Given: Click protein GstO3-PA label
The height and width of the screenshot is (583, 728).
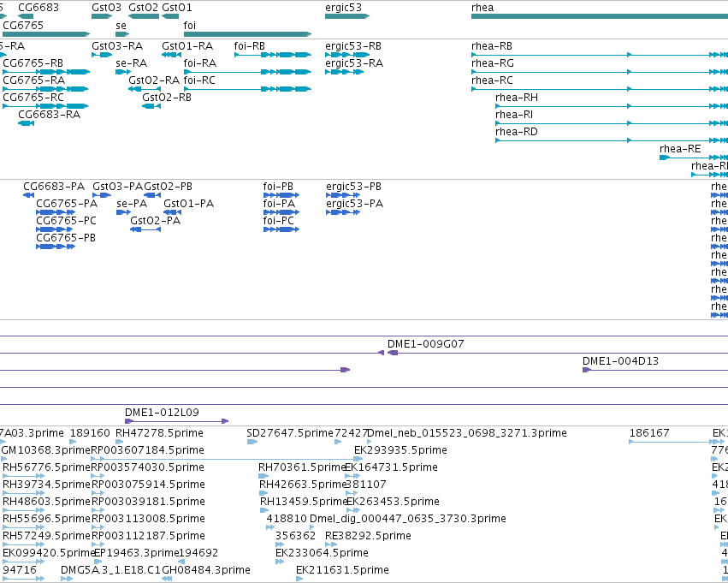Looking at the screenshot, I should [x=118, y=187].
